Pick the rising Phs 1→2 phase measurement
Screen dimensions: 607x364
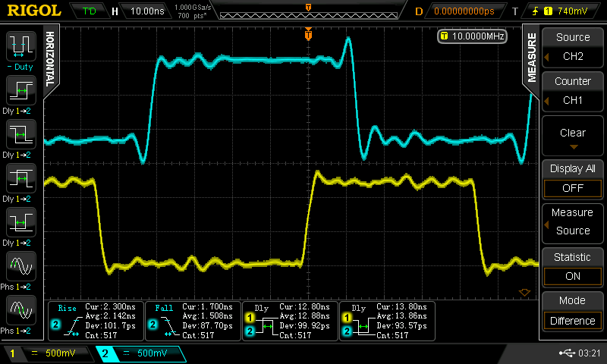point(21,266)
